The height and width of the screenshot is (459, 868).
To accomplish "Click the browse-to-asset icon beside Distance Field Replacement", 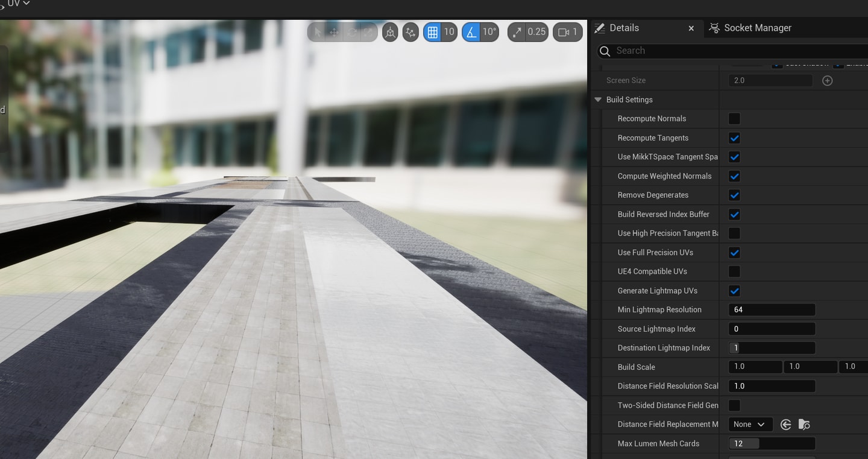I will 804,425.
